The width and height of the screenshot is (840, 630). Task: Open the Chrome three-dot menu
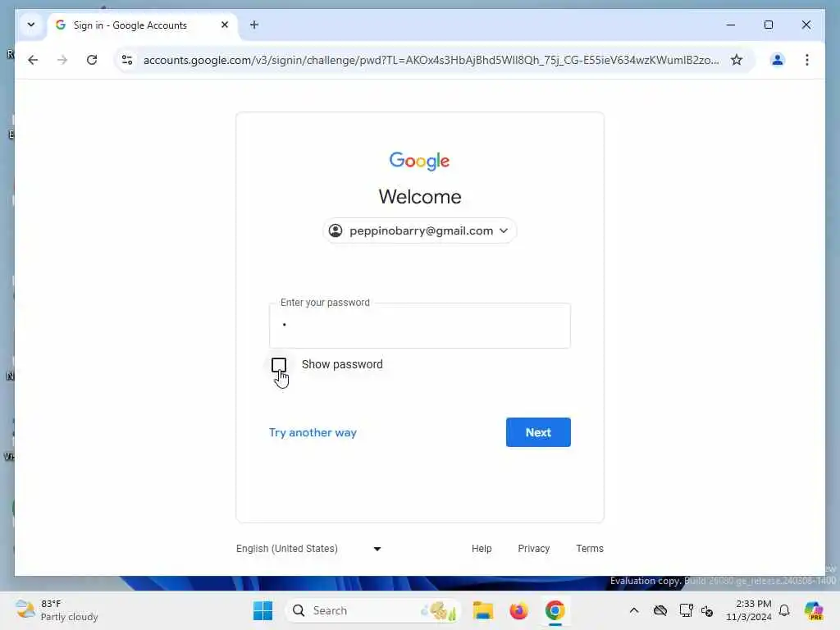807,60
